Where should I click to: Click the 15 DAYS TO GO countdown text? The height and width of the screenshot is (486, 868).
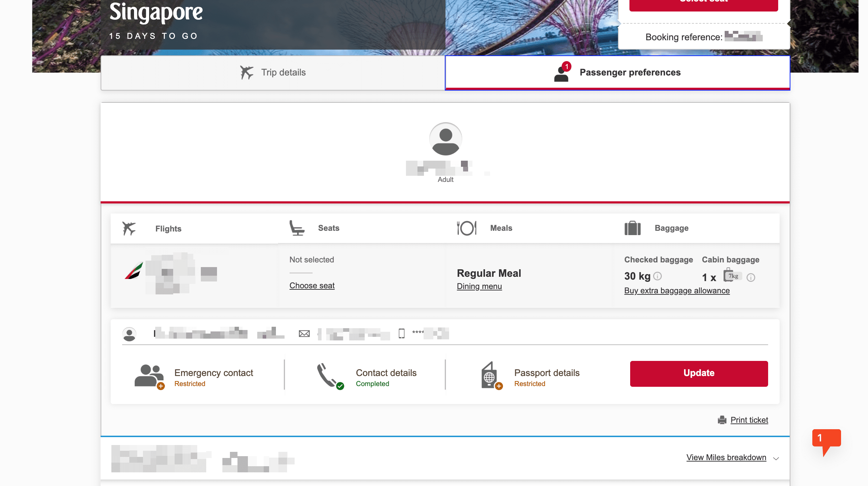point(154,36)
